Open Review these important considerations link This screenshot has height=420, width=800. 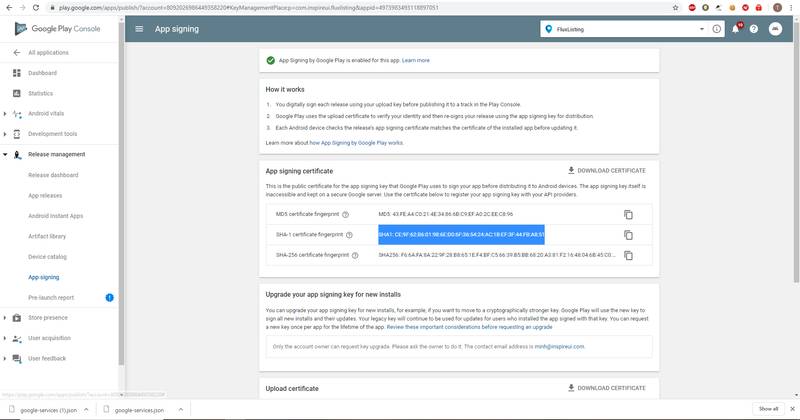(x=469, y=327)
